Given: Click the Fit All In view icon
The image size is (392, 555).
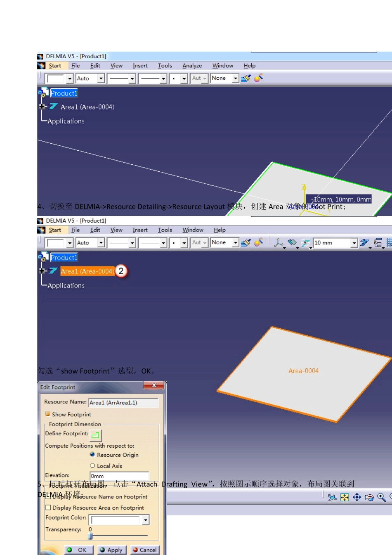Looking at the screenshot, I should coord(345,497).
